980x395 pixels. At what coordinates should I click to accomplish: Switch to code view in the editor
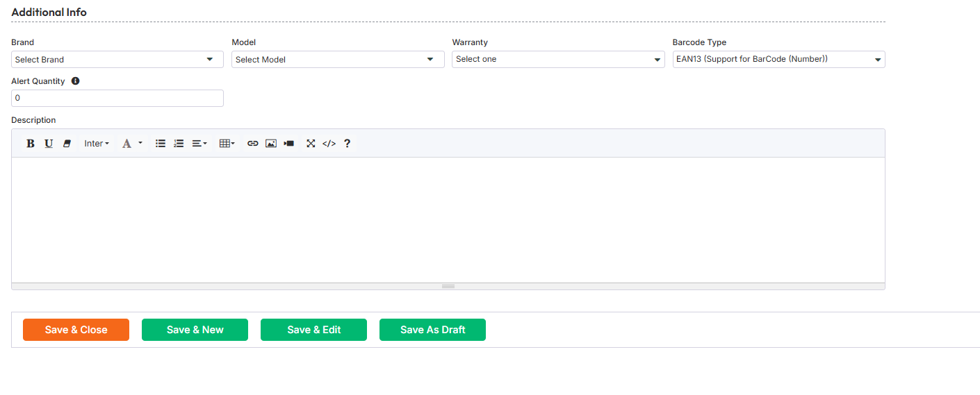[x=329, y=144]
